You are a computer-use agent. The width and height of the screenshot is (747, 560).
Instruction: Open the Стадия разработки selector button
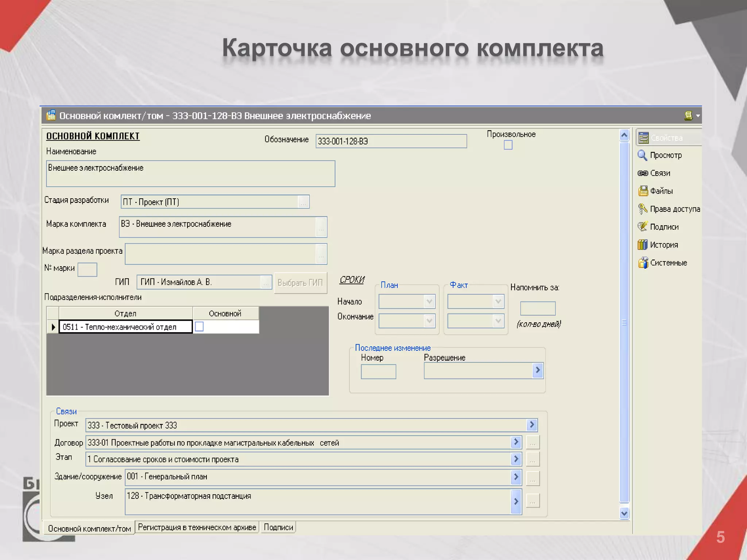pyautogui.click(x=303, y=202)
